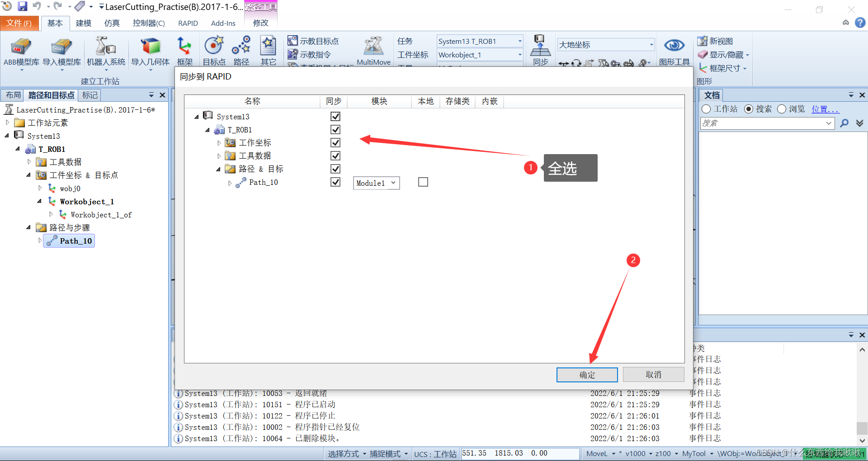
Task: Collapse 路径 & 目标 node in dialog
Action: [219, 169]
